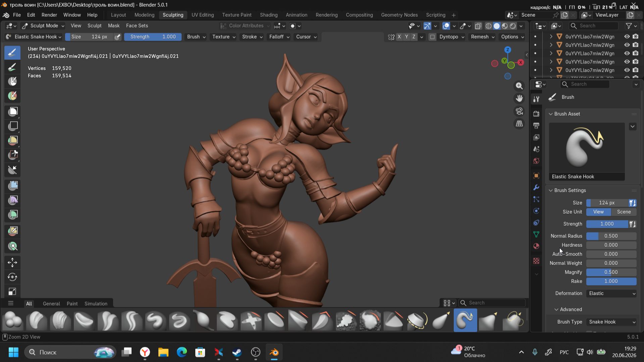
Task: Open the Deformation Elastic dropdown
Action: [611, 293]
